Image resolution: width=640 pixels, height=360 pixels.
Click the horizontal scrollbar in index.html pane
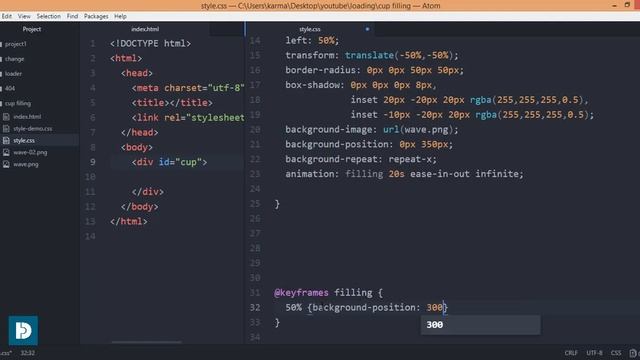coord(146,342)
